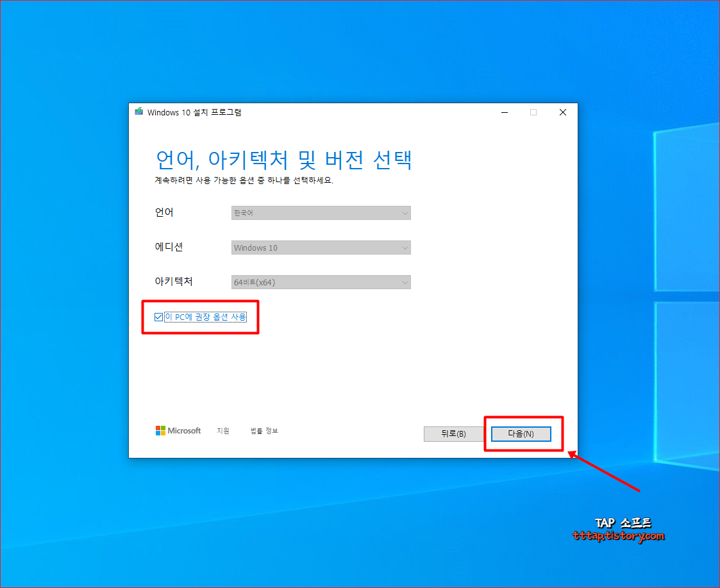This screenshot has height=588, width=720.
Task: Minimize the Windows 10 설치 프로그램 window
Action: (x=504, y=112)
